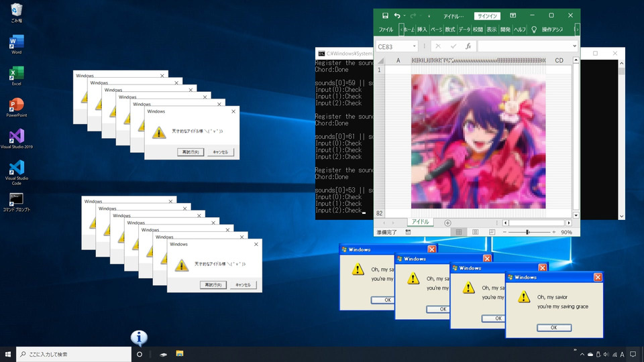Click the lightbulb Tell Me icon in Excel
The image size is (644, 362).
[534, 29]
